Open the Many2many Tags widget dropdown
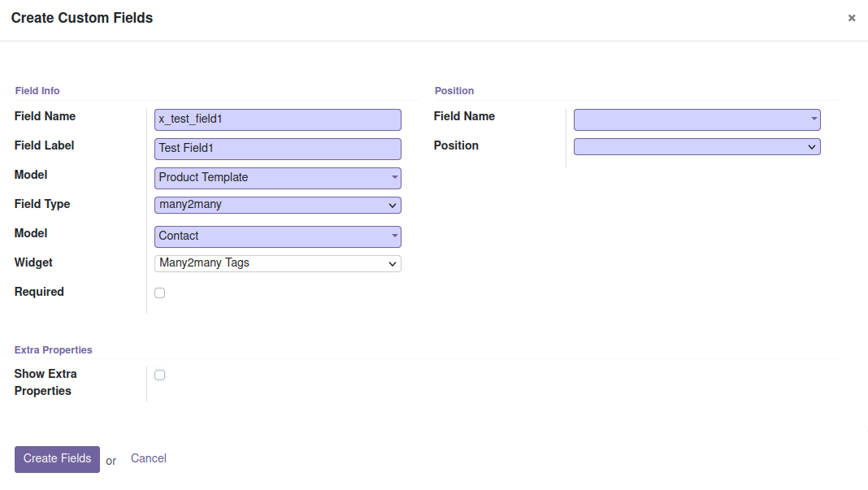 tap(277, 263)
